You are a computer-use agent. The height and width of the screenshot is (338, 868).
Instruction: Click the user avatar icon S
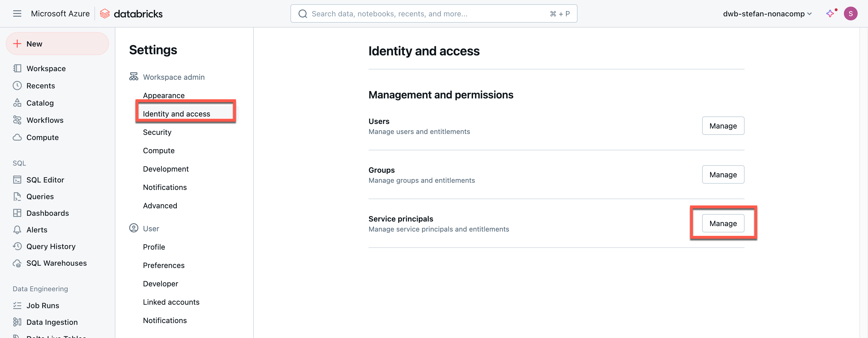(850, 13)
